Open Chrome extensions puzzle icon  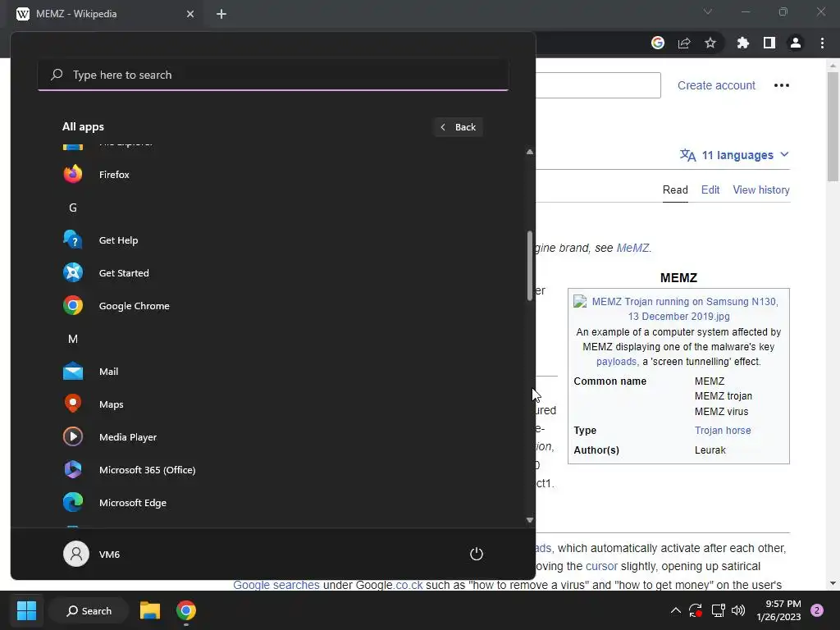[742, 43]
